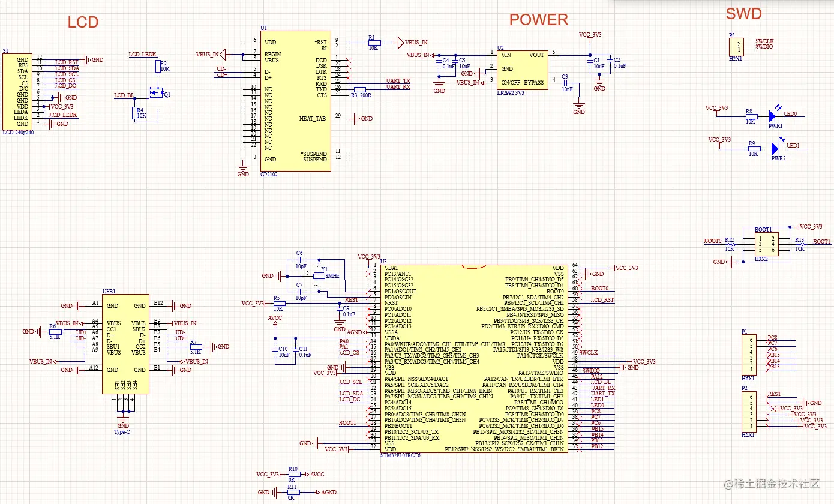Select the P3 H2X1 SWD header
The height and width of the screenshot is (504, 834).
[x=736, y=46]
